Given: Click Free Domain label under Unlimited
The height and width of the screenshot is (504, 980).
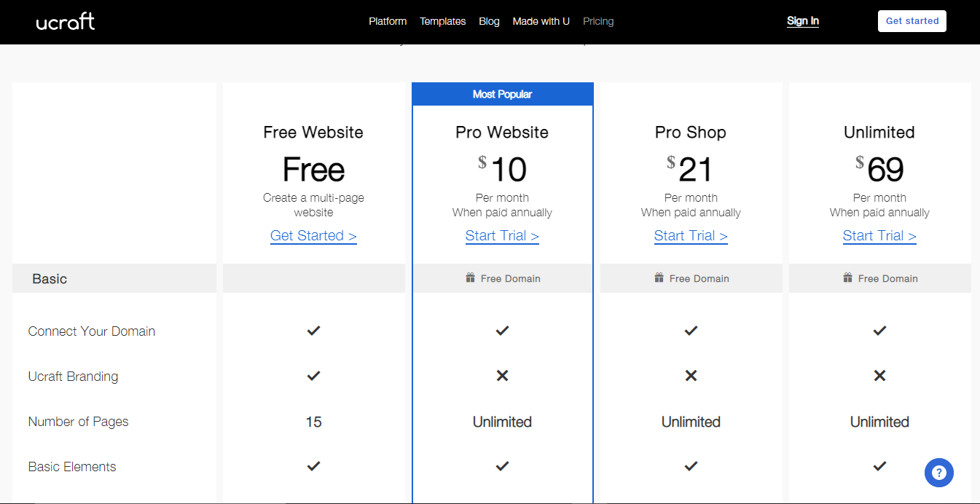Looking at the screenshot, I should [x=888, y=278].
